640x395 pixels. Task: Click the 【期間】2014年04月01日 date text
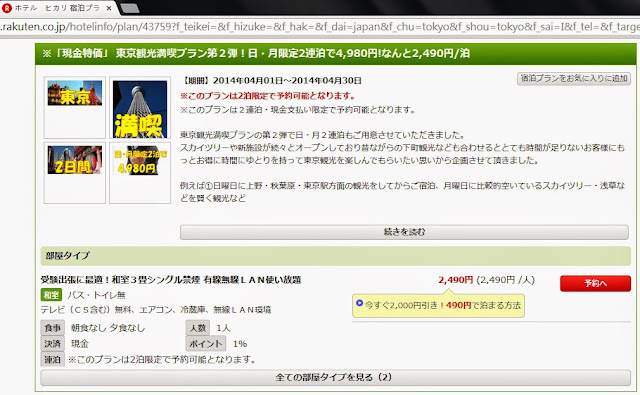(271, 80)
